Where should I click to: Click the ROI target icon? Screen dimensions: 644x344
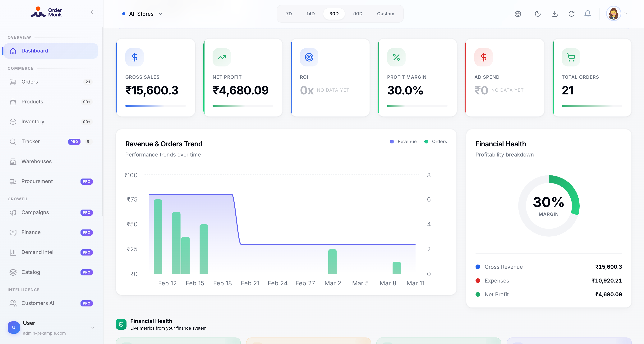pyautogui.click(x=309, y=57)
